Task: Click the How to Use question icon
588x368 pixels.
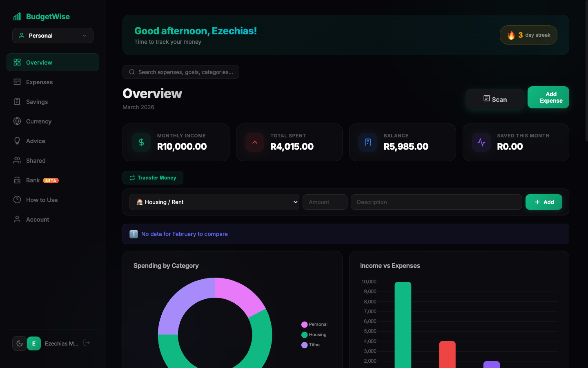Action: (17, 200)
